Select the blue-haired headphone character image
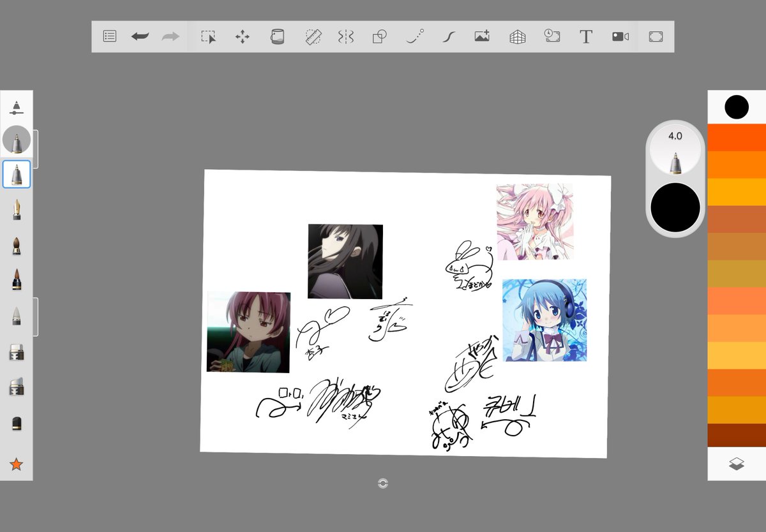 (x=544, y=320)
